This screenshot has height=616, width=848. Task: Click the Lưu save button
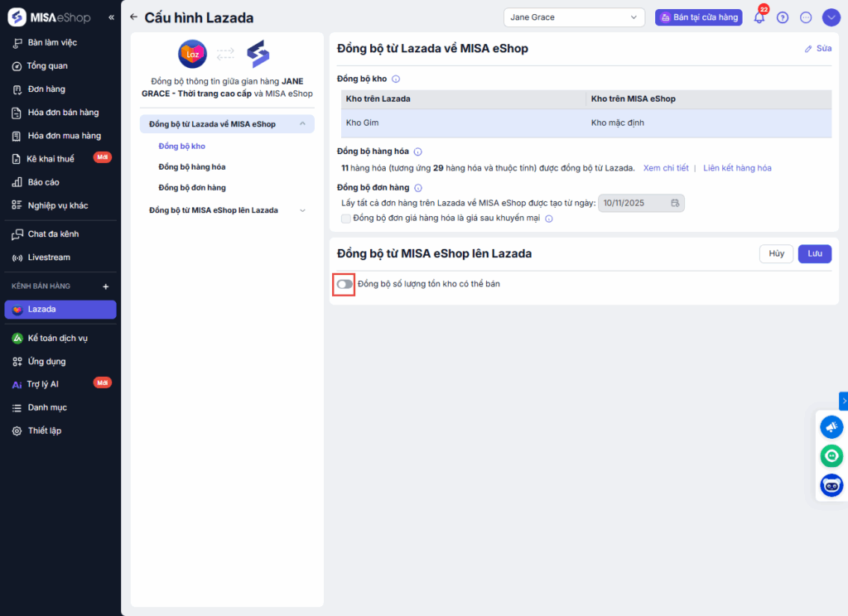[x=815, y=253]
